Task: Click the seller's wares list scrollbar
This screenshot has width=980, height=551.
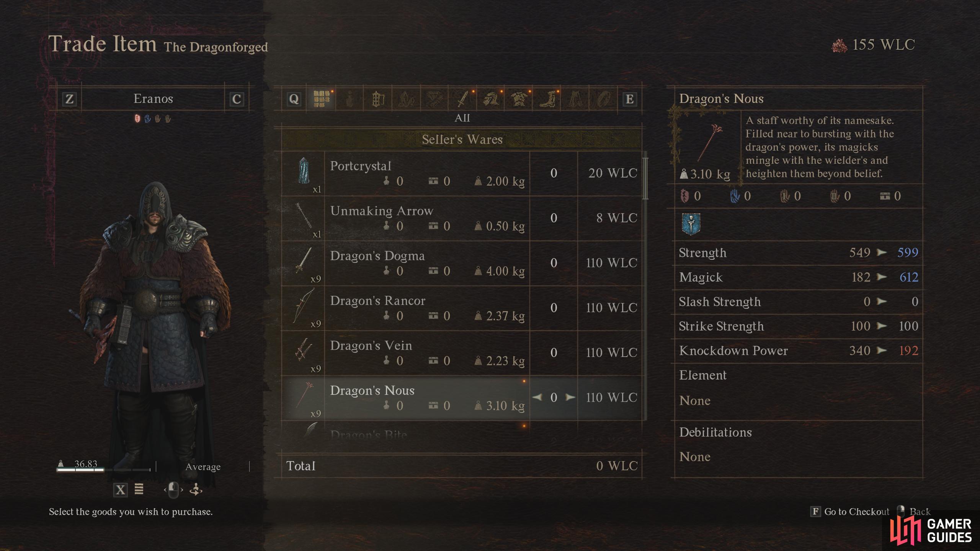Action: tap(645, 178)
